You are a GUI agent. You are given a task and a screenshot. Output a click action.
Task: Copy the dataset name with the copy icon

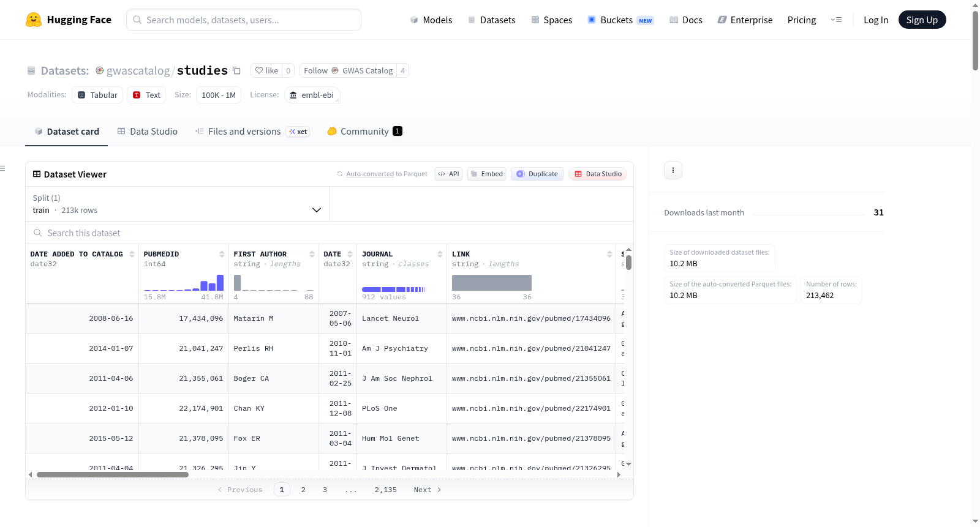click(236, 70)
